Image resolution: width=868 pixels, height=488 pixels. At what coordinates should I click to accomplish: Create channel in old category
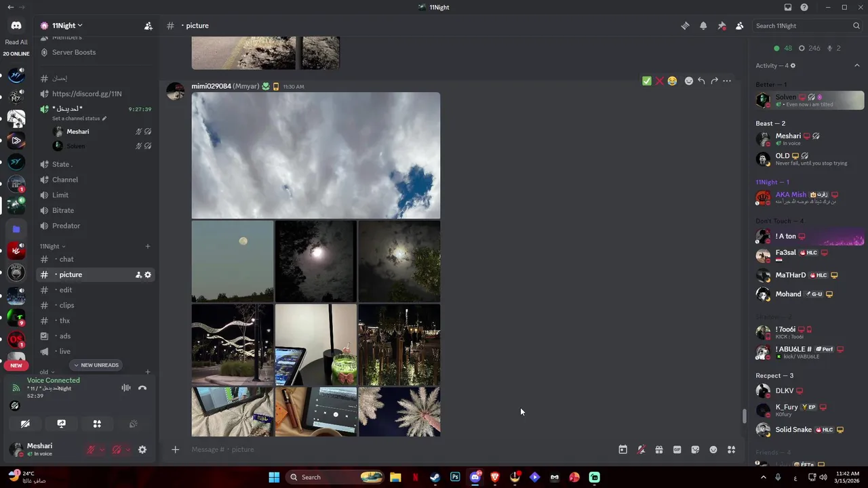(148, 372)
